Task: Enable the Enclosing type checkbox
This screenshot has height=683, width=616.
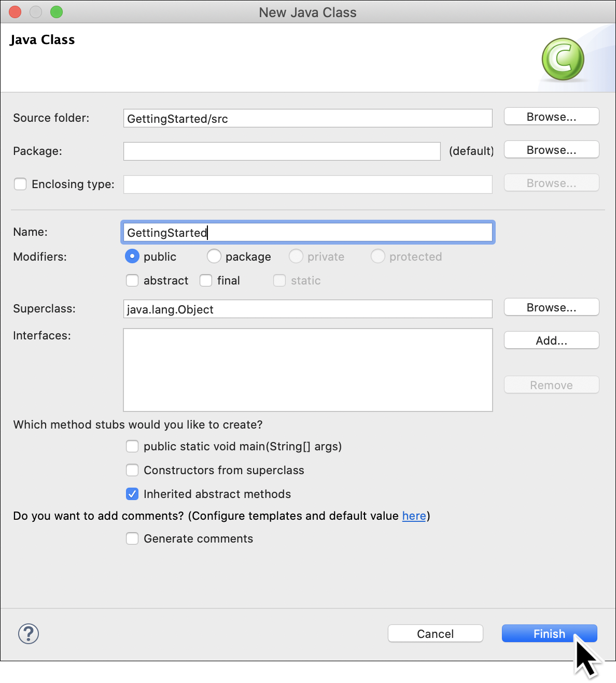Action: 20,184
